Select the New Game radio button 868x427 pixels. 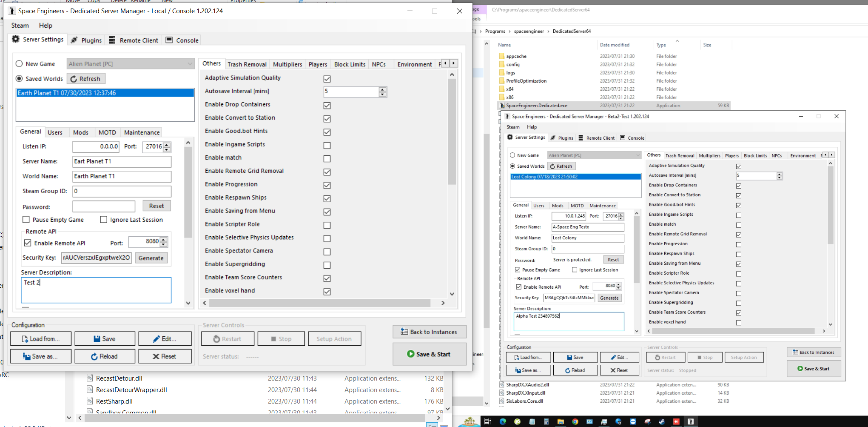tap(19, 64)
